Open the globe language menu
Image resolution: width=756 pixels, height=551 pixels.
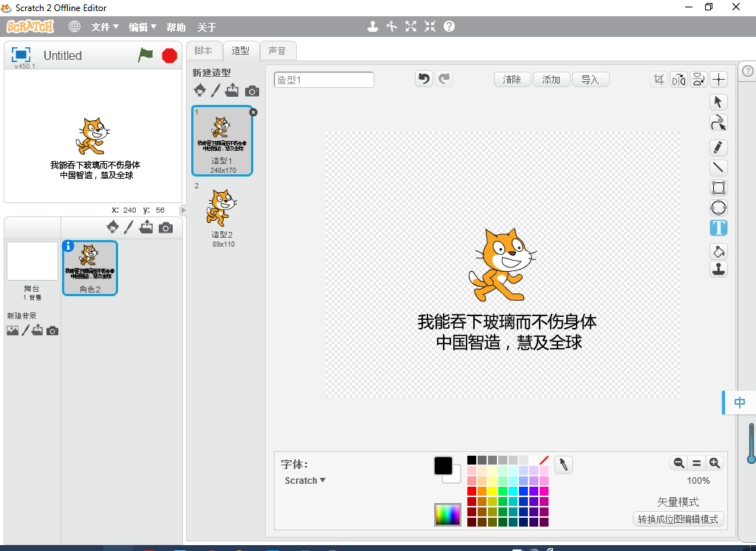coord(75,27)
